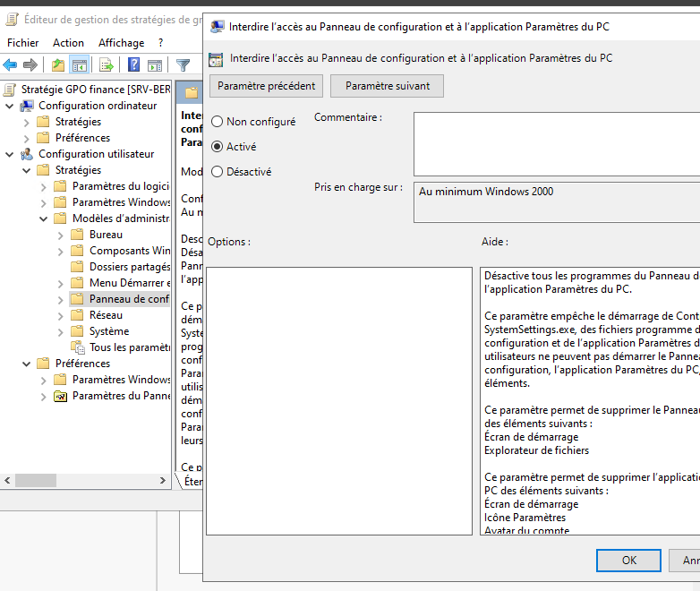Open the Fichier menu
Viewport: 700px width, 591px height.
(x=22, y=42)
